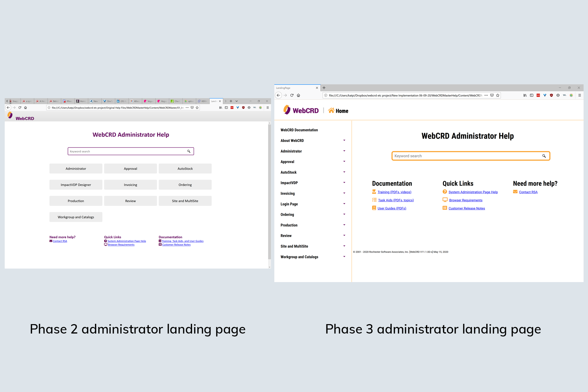This screenshot has height=392, width=588.
Task: Open the hamburger menu in the Phase 3 browser
Action: pyautogui.click(x=579, y=95)
